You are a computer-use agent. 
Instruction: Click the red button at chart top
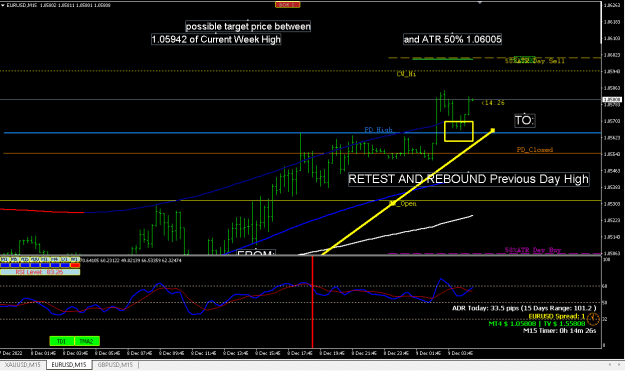pos(287,5)
